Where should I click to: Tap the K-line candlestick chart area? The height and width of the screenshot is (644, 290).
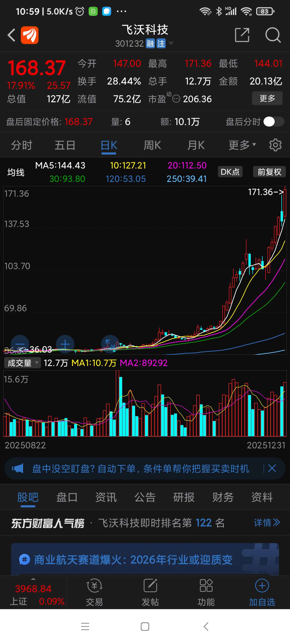(x=145, y=270)
